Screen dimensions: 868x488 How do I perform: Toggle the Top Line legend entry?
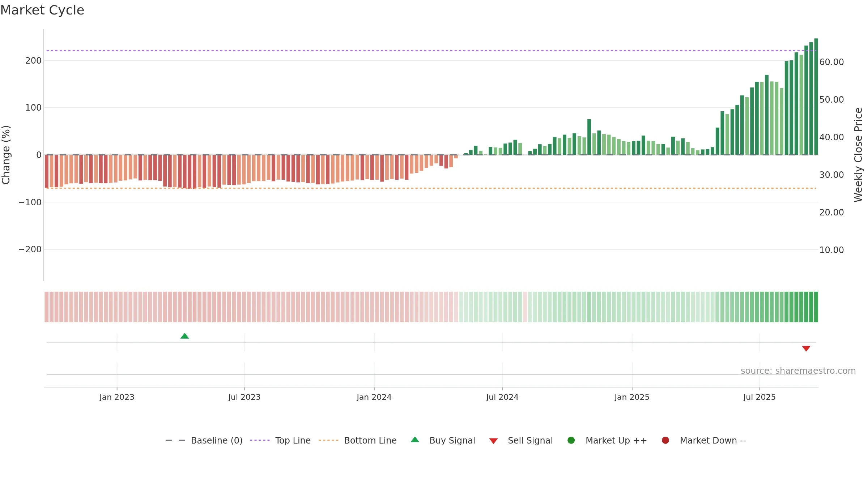[x=280, y=440]
